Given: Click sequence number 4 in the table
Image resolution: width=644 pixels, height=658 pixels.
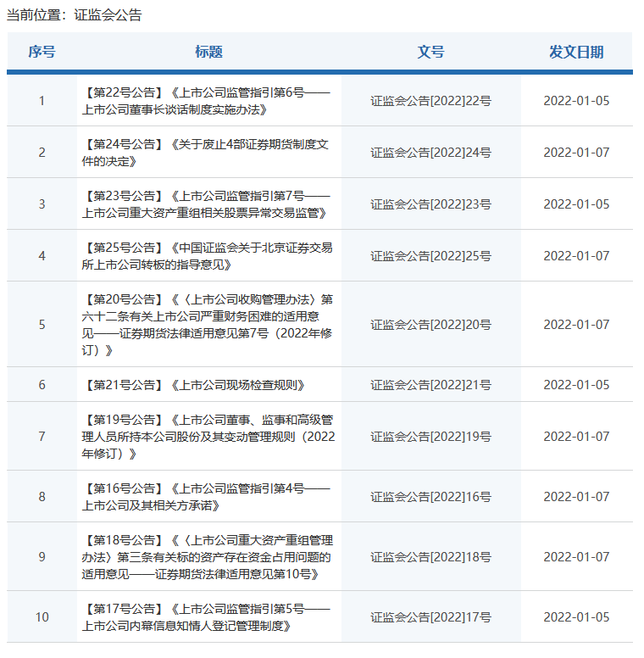Looking at the screenshot, I should coord(42,256).
